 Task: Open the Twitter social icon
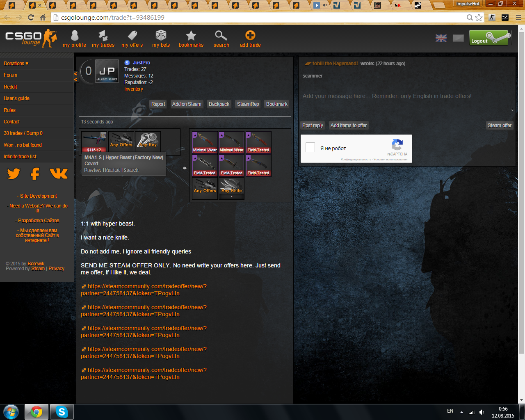tap(14, 174)
